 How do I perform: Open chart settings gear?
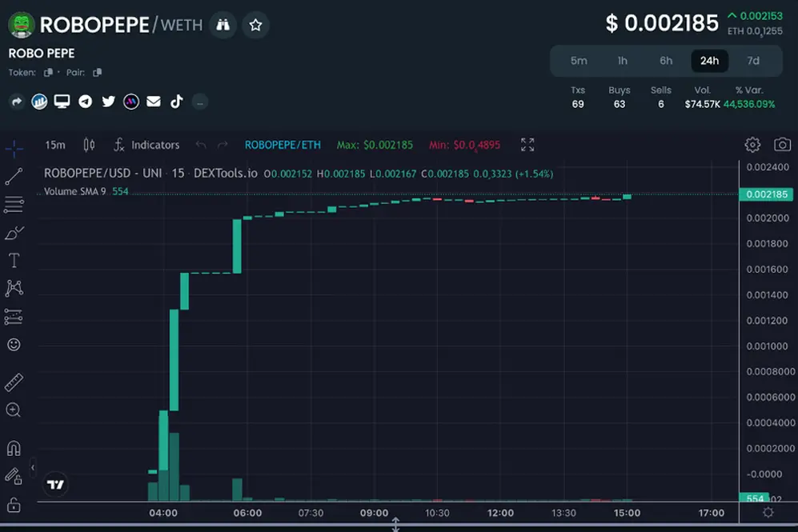pyautogui.click(x=752, y=145)
